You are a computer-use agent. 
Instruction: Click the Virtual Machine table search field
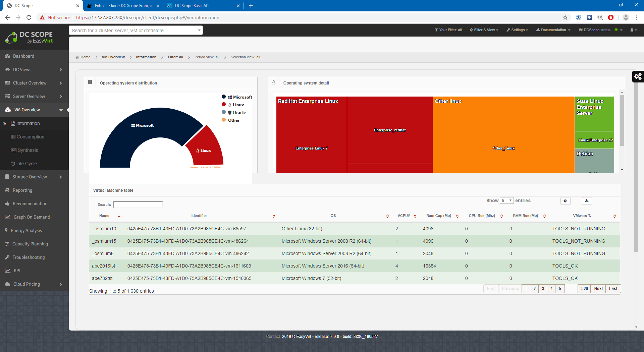(x=138, y=204)
